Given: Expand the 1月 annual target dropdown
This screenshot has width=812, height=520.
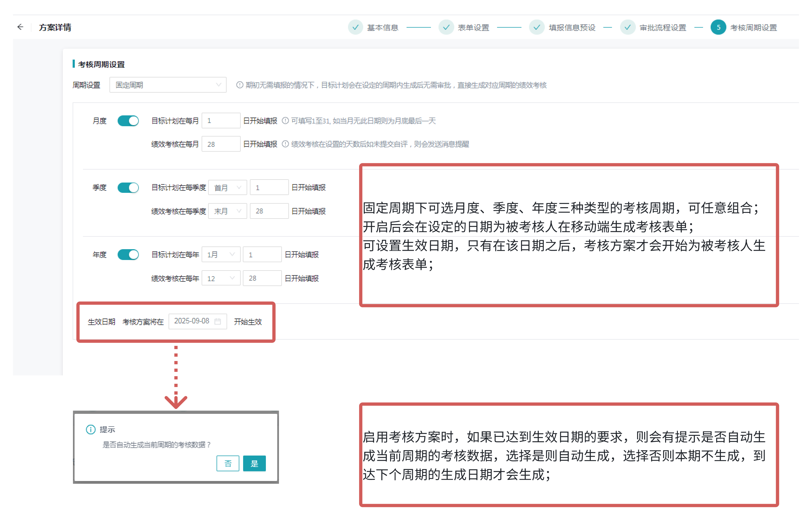Looking at the screenshot, I should (x=221, y=254).
